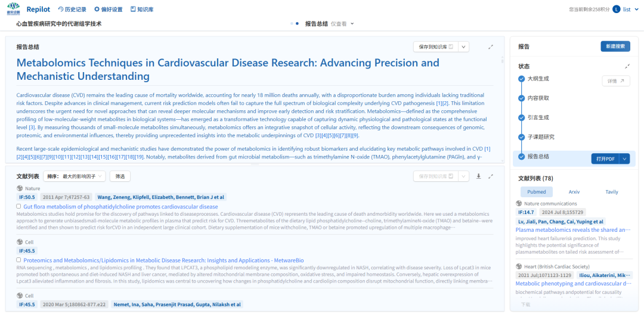Open 知识库 knowledge base

[x=142, y=10]
